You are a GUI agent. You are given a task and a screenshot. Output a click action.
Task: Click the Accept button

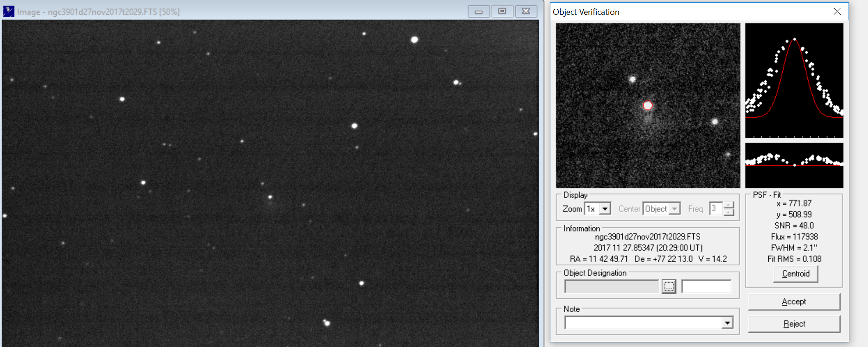pos(794,302)
